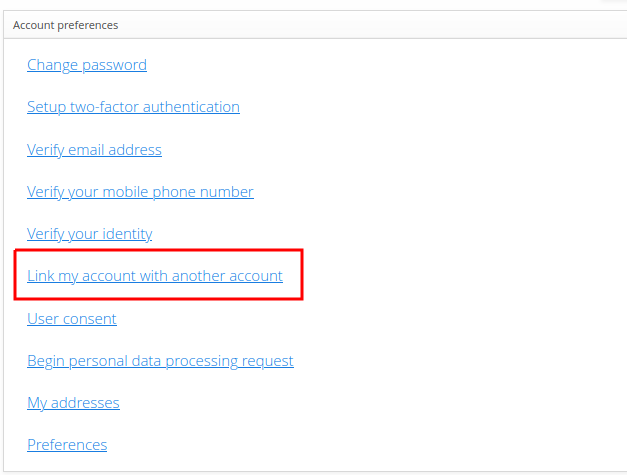
Task: View your user consent settings
Action: (x=72, y=319)
